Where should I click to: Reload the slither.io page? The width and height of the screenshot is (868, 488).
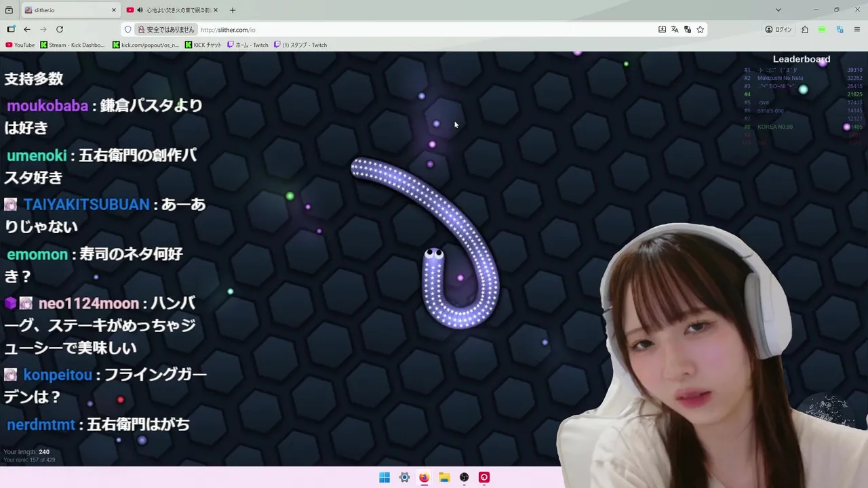pos(60,29)
